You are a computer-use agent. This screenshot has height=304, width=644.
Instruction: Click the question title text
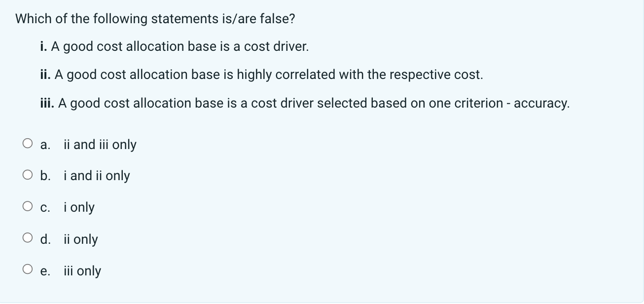click(154, 18)
